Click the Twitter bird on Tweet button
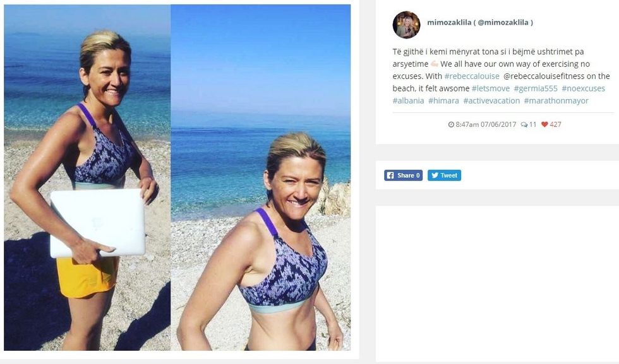This screenshot has width=619, height=364. coord(435,175)
